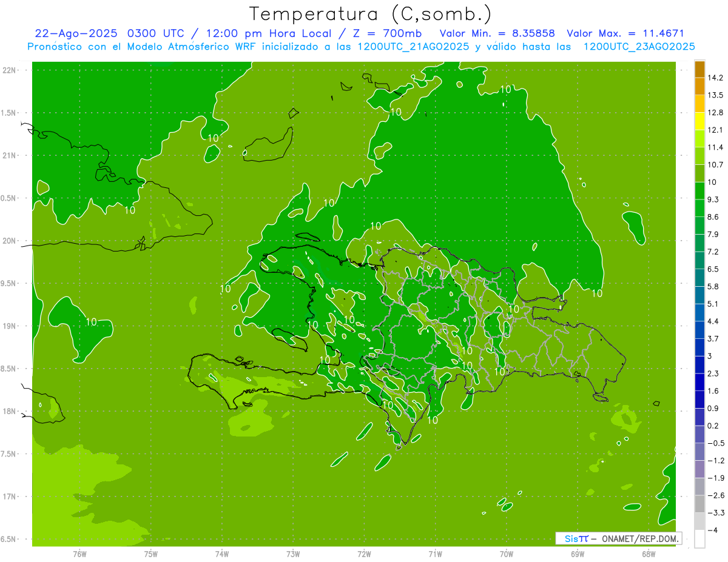Click the colorbar value "13.5"

point(716,95)
